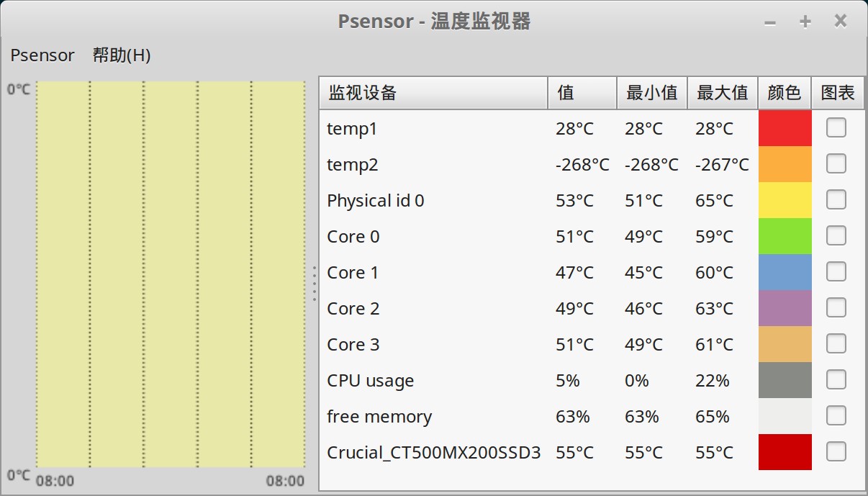868x496 pixels.
Task: Select the Core 3 sensor row
Action: pyautogui.click(x=432, y=345)
